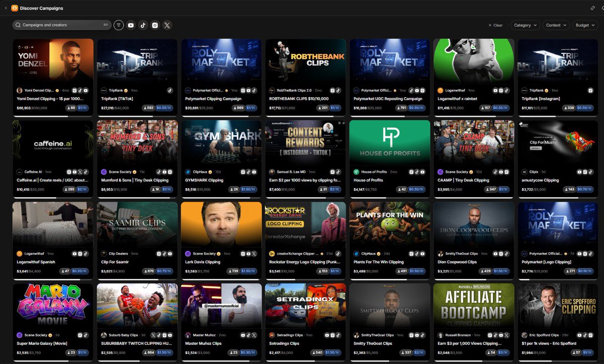Open Setradingx Clips creator avatar
The height and width of the screenshot is (364, 604).
click(x=272, y=335)
